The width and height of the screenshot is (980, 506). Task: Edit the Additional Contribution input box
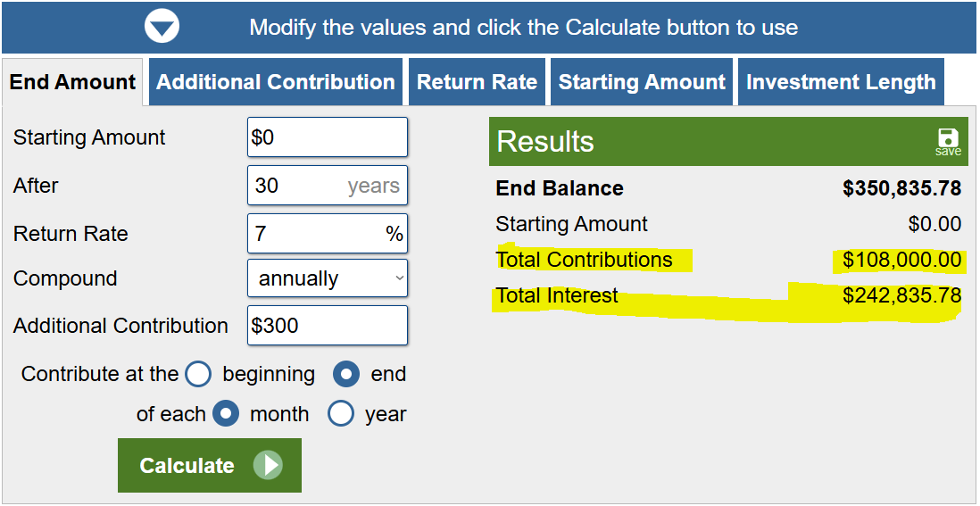coord(328,326)
